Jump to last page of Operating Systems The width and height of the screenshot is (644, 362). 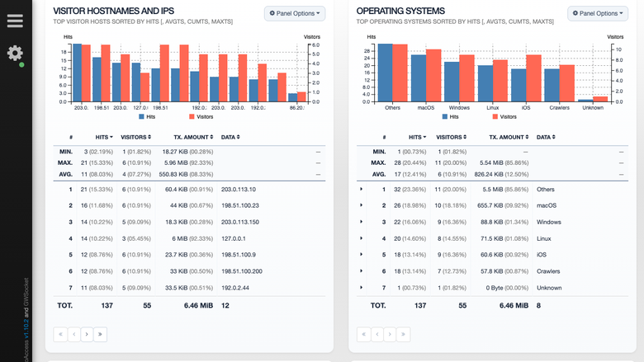pyautogui.click(x=403, y=334)
